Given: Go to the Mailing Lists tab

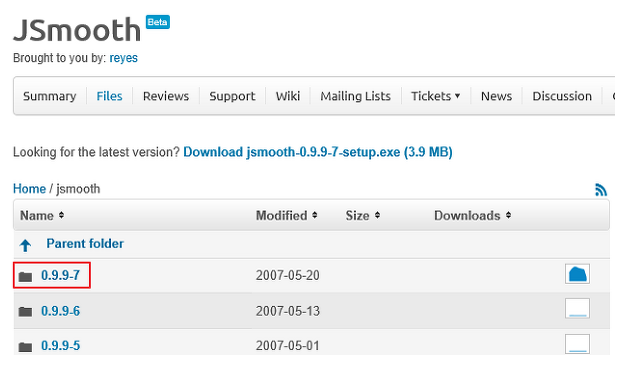Looking at the screenshot, I should tap(355, 96).
